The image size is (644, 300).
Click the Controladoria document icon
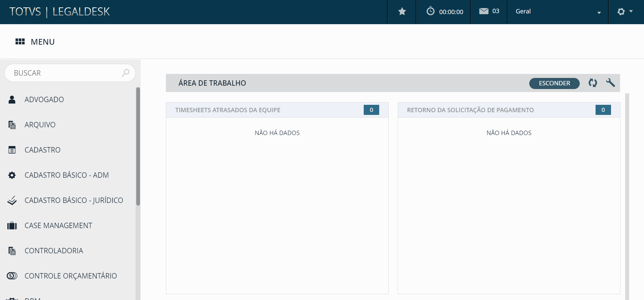pyautogui.click(x=12, y=251)
